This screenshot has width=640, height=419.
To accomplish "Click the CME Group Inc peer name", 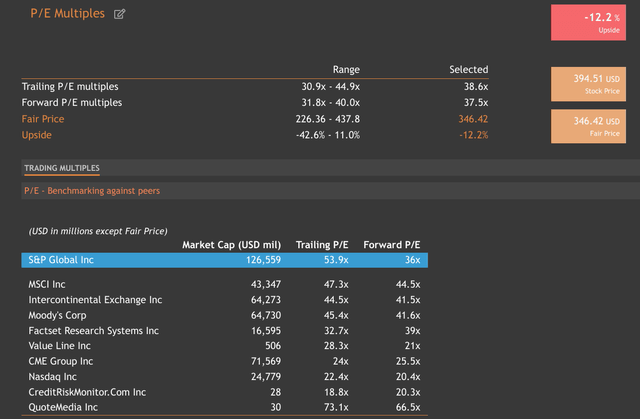I will click(60, 361).
